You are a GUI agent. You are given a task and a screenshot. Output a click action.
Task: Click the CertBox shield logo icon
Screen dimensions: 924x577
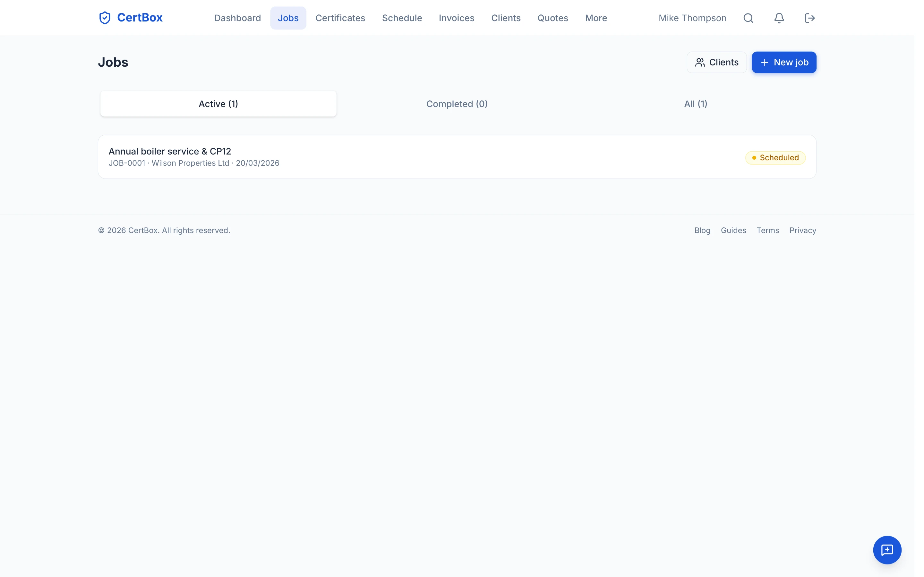pyautogui.click(x=105, y=18)
